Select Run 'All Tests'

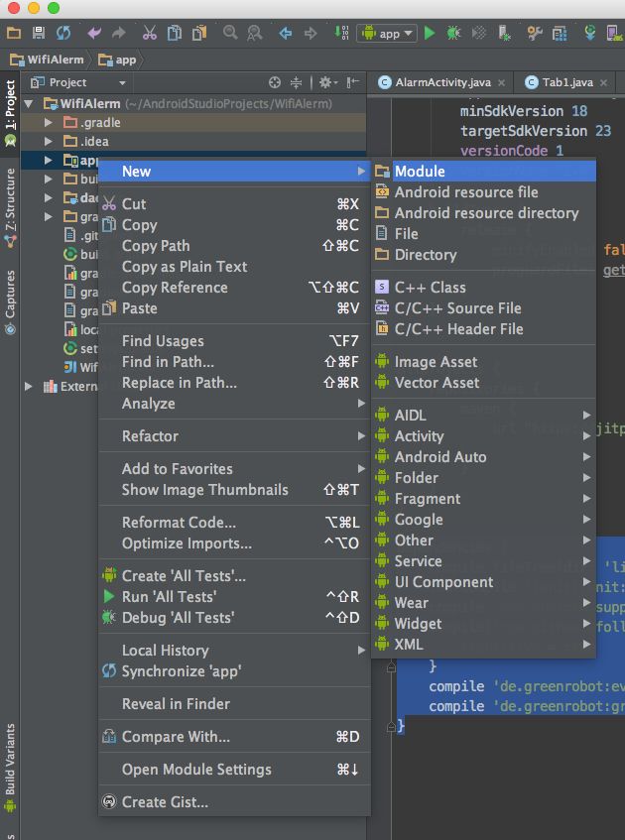point(235,597)
